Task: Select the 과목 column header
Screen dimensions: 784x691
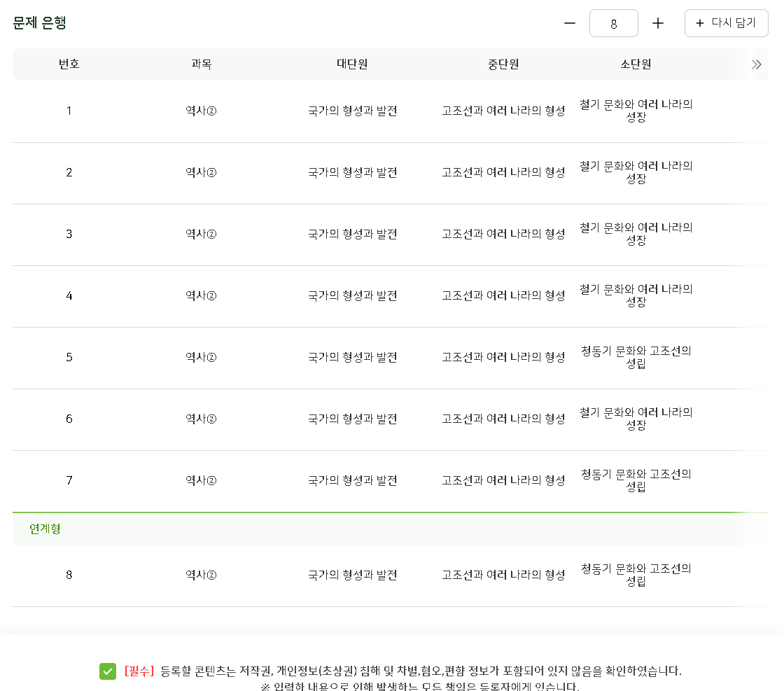Action: tap(201, 64)
